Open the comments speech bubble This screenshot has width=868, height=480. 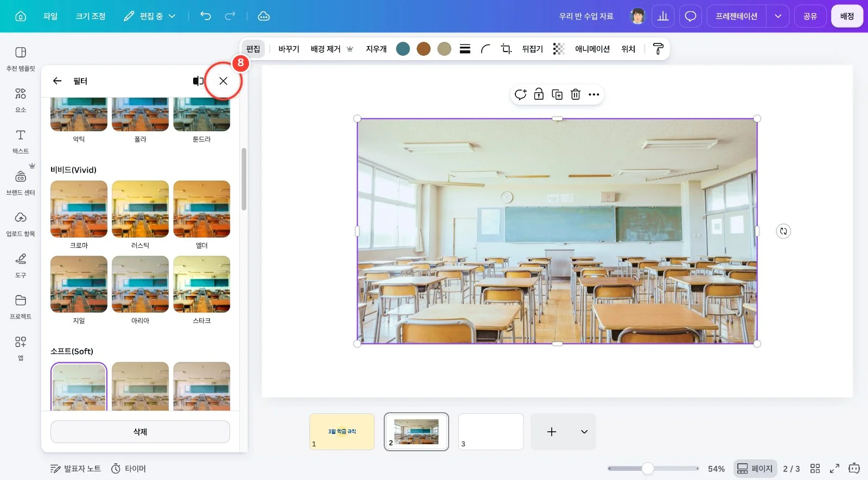click(690, 16)
